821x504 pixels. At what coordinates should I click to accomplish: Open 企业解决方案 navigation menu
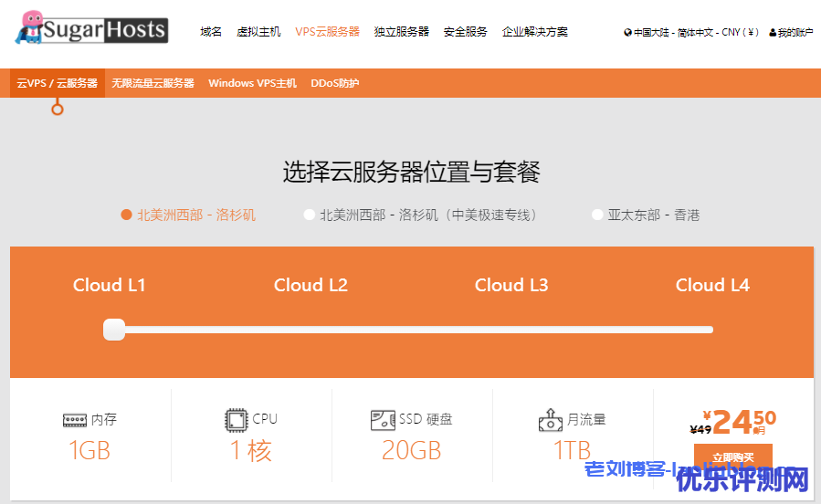534,31
